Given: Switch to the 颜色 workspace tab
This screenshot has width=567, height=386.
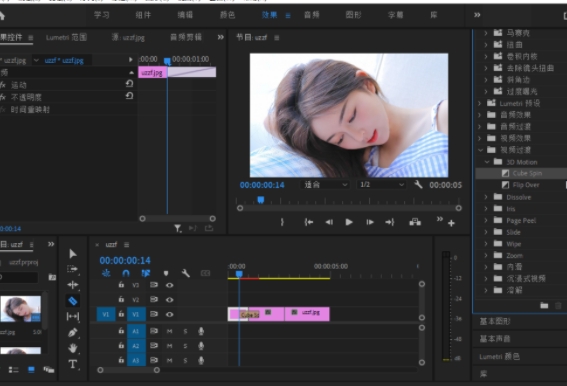Looking at the screenshot, I should tap(227, 15).
